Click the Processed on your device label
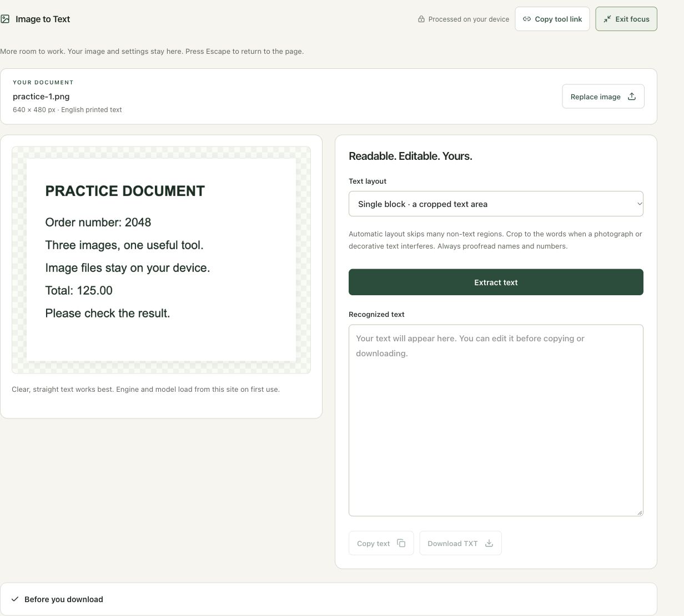Image resolution: width=684 pixels, height=616 pixels. [x=469, y=19]
